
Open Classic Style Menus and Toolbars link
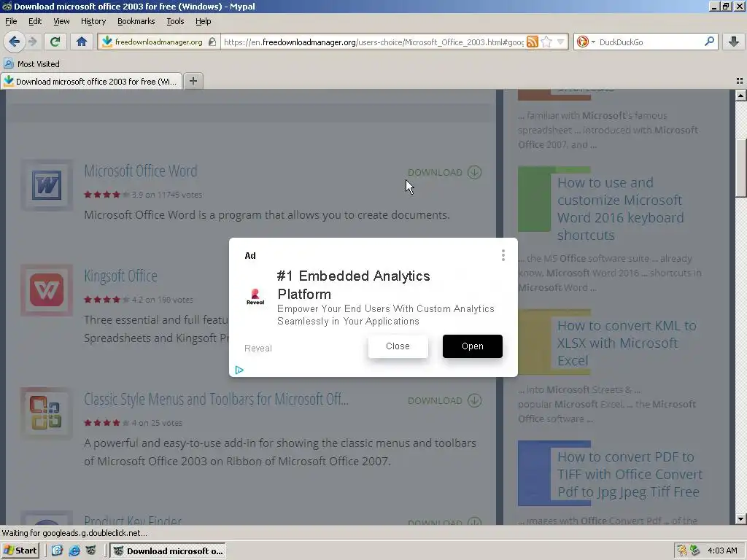[x=216, y=399]
